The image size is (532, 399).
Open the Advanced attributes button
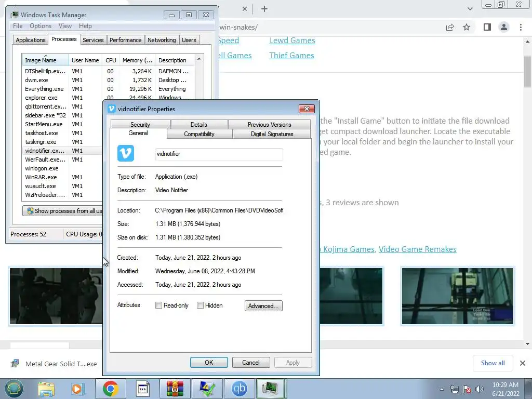263,305
